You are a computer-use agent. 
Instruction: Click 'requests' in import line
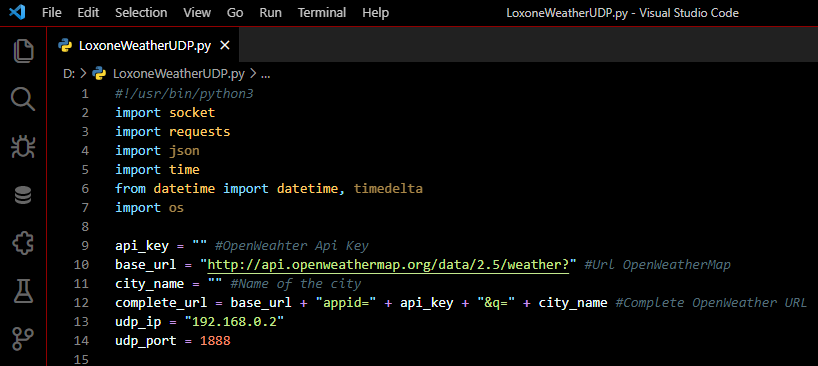coord(199,131)
